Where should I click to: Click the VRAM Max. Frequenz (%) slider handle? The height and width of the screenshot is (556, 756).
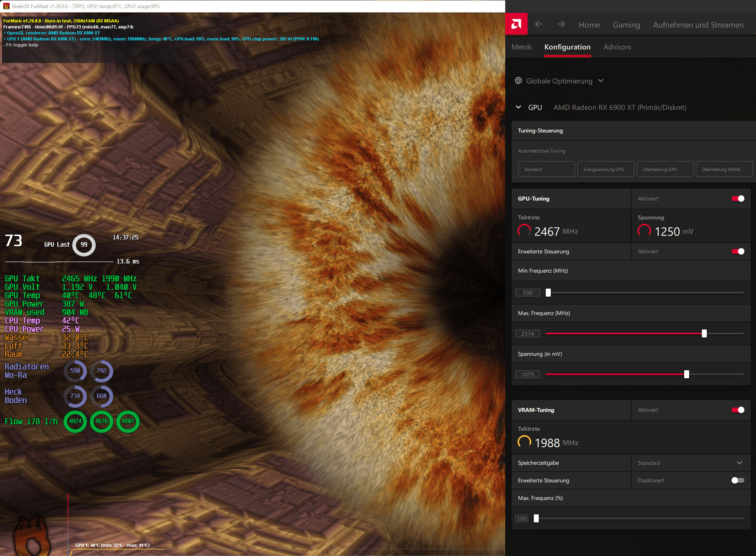point(536,518)
